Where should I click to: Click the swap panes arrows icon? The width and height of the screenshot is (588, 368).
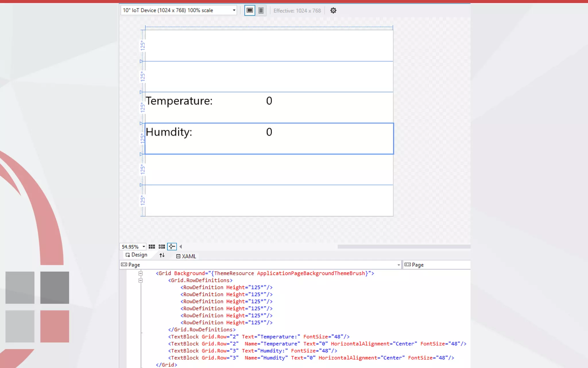162,255
